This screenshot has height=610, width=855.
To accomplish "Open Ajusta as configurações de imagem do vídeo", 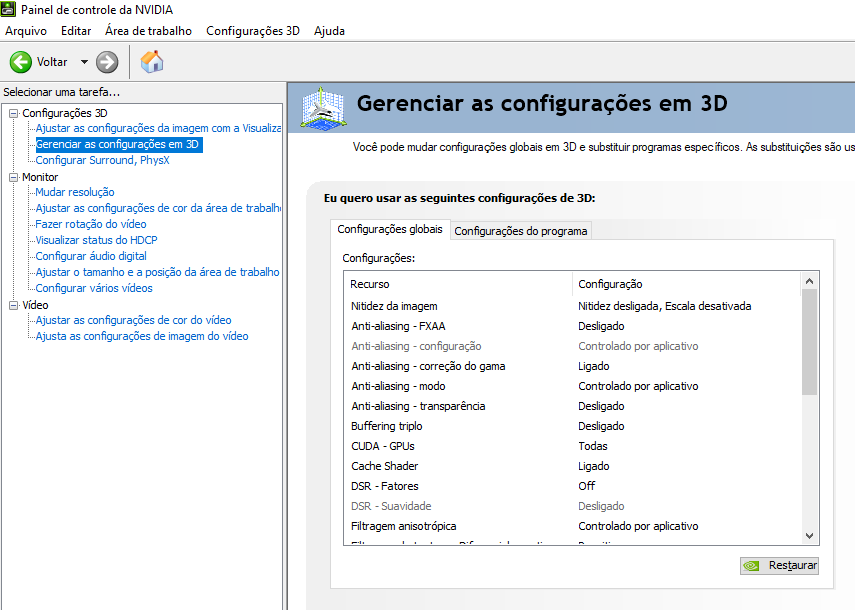I will (142, 336).
